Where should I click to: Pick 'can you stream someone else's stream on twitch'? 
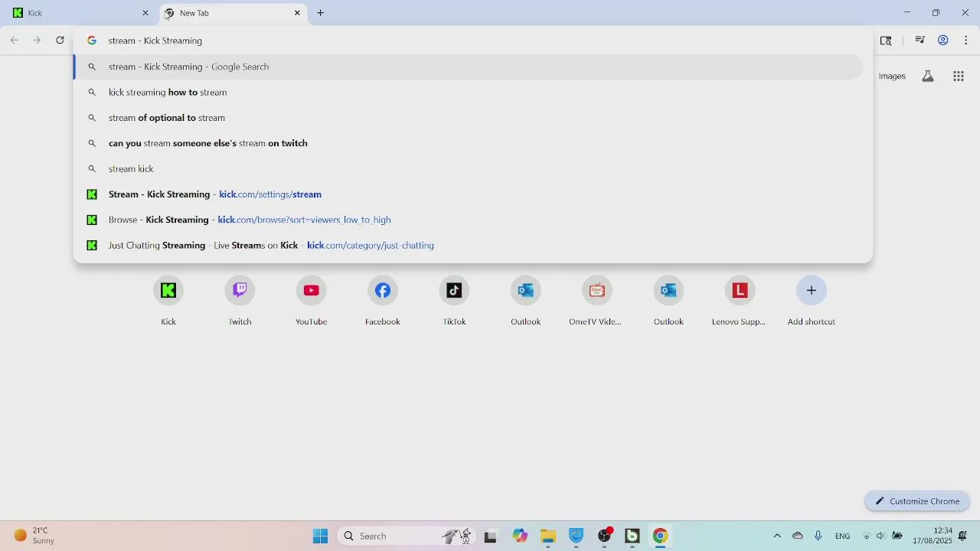(x=468, y=143)
